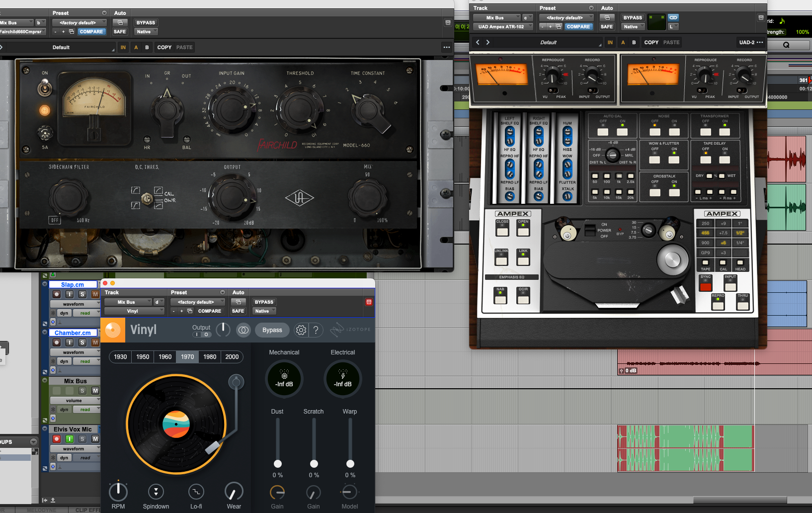Select the 2000 era in Vinyl
812x513 pixels.
pyautogui.click(x=232, y=356)
